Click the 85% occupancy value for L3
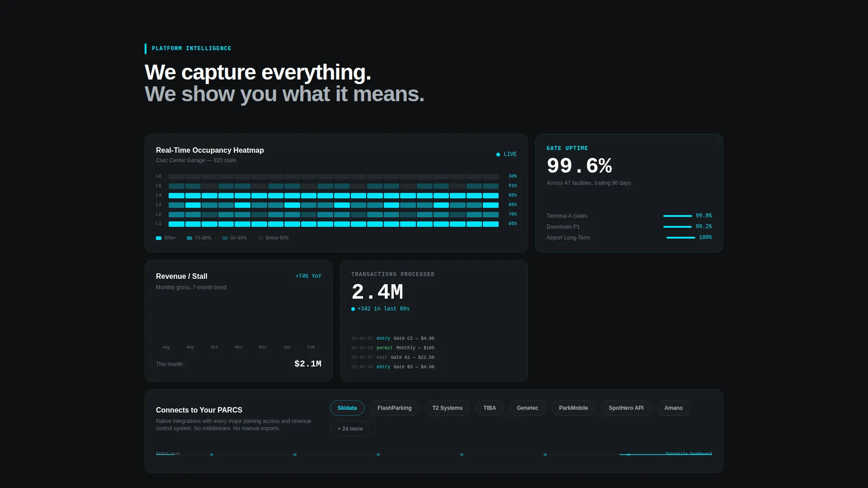This screenshot has height=488, width=868. click(512, 205)
